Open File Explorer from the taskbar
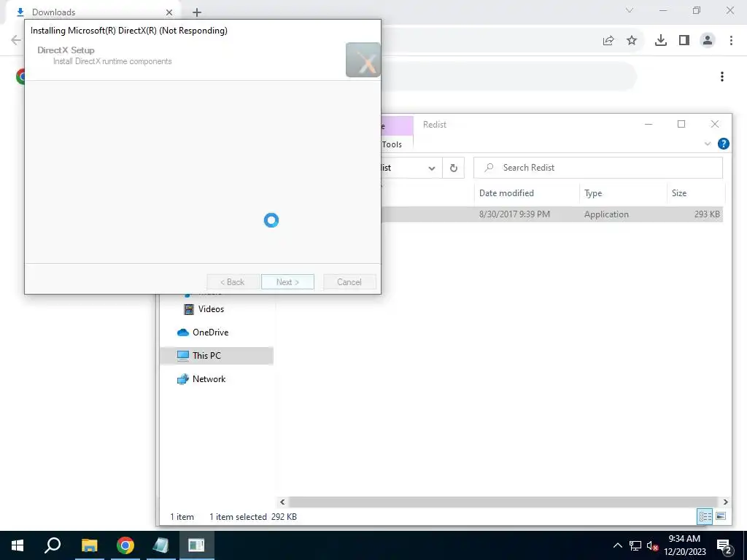This screenshot has width=747, height=560. point(89,545)
